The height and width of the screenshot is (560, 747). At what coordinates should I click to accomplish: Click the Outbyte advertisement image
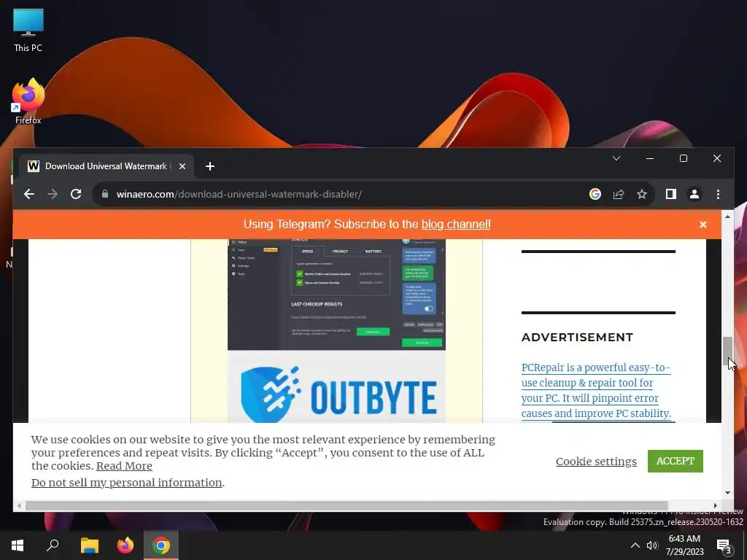336,330
